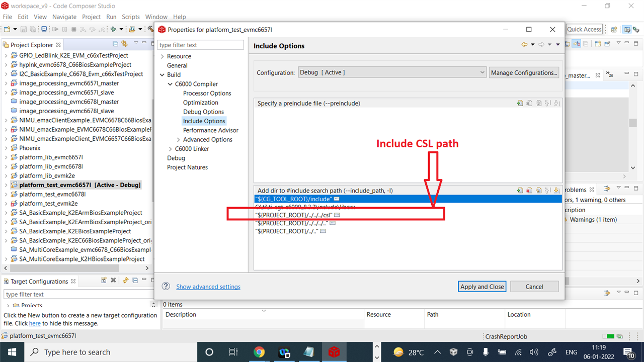Click the Quick Access search box
The image size is (644, 362).
[585, 29]
